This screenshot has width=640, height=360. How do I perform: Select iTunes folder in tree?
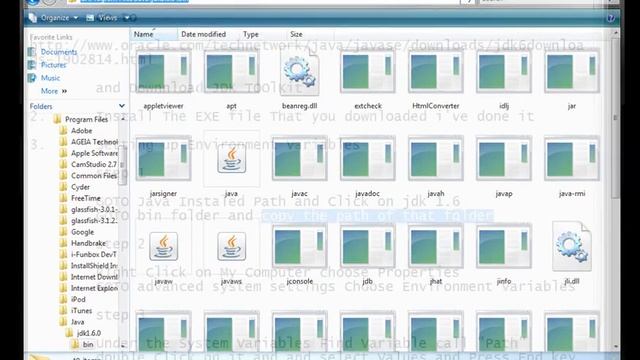81,311
